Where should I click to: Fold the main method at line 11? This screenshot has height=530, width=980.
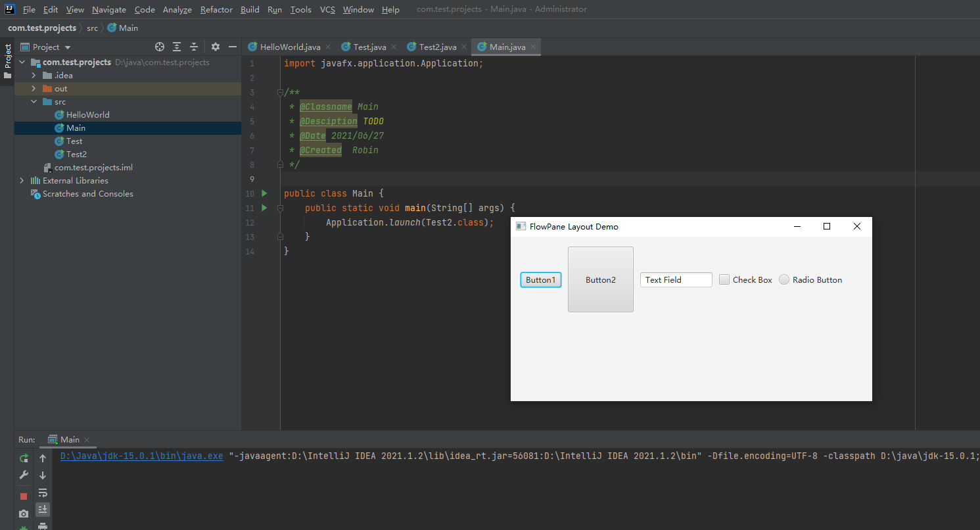pyautogui.click(x=280, y=208)
